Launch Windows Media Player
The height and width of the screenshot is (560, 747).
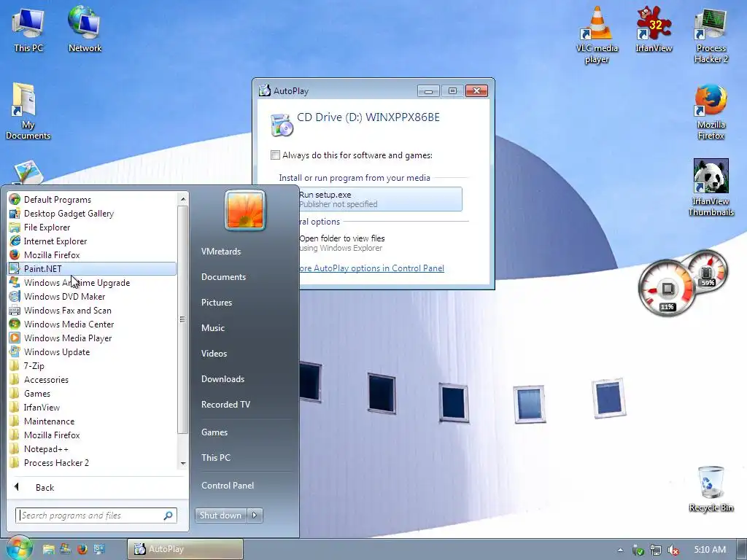93,338
